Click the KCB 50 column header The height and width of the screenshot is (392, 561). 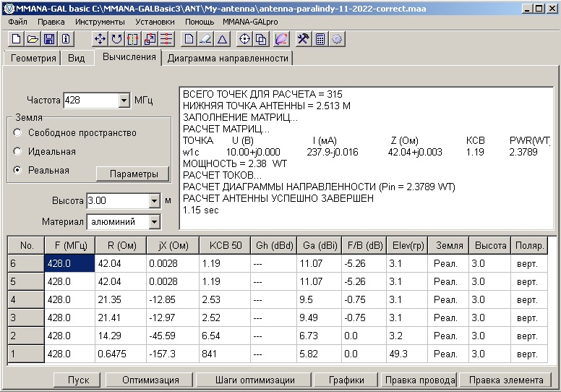point(226,246)
